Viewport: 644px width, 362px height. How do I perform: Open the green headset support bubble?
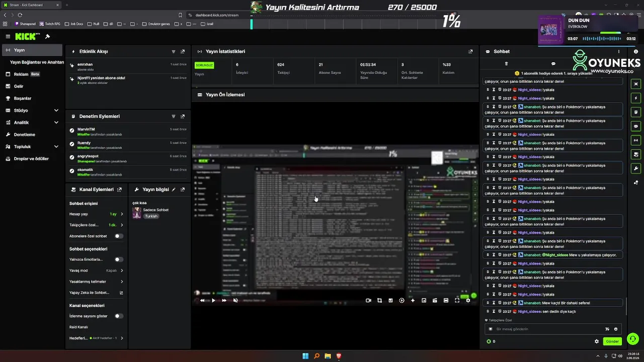pos(632,339)
